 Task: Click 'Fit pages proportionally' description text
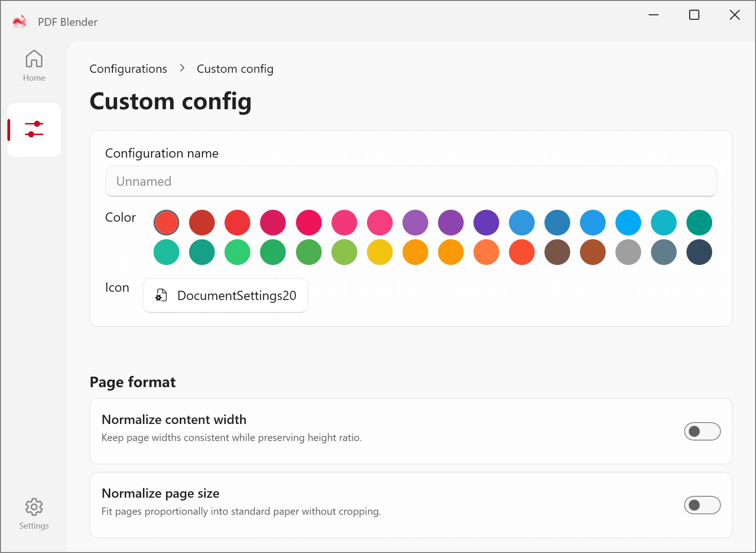pyautogui.click(x=241, y=511)
